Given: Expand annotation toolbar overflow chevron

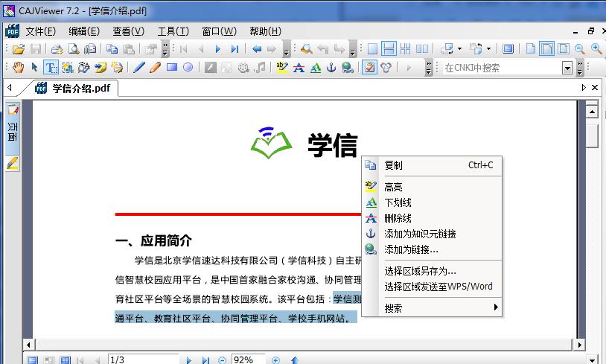Looking at the screenshot, I should [x=428, y=68].
